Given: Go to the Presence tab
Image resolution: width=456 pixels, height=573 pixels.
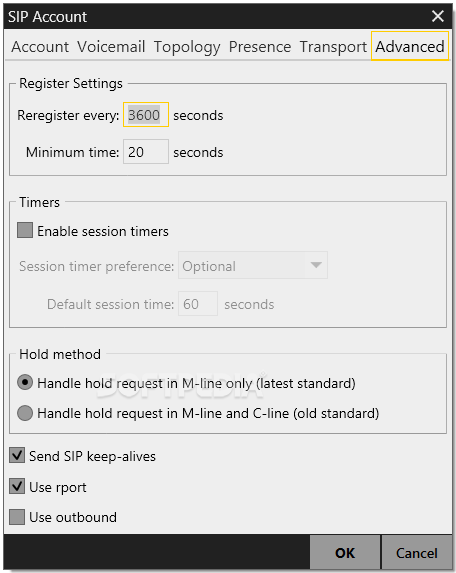Looking at the screenshot, I should 260,47.
